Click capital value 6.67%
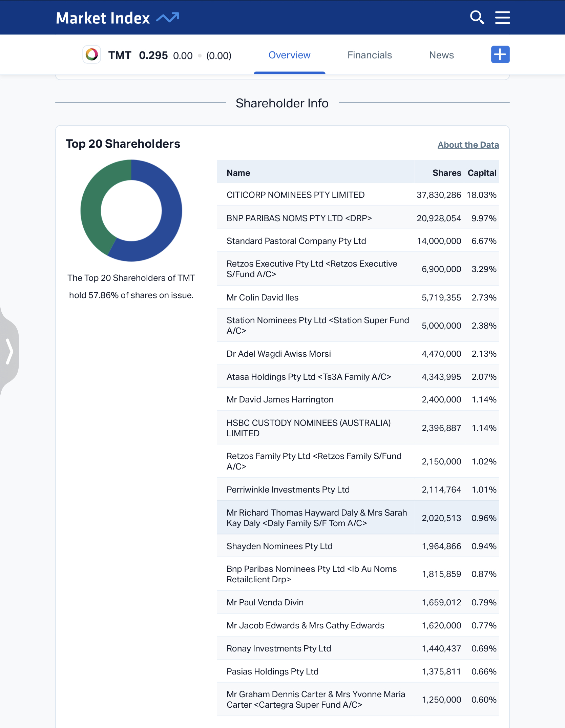Image resolution: width=565 pixels, height=728 pixels. pyautogui.click(x=484, y=241)
